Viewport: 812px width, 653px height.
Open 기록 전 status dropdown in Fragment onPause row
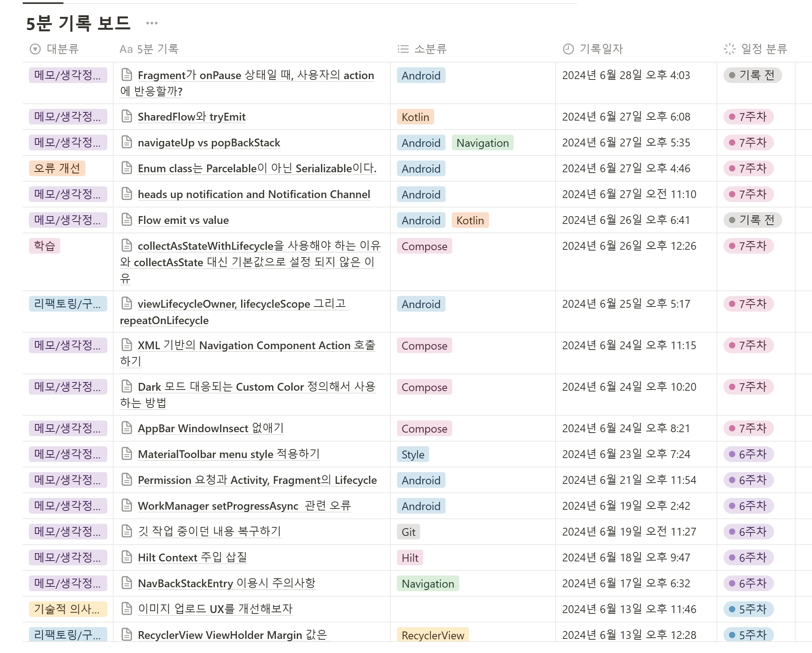[x=752, y=75]
